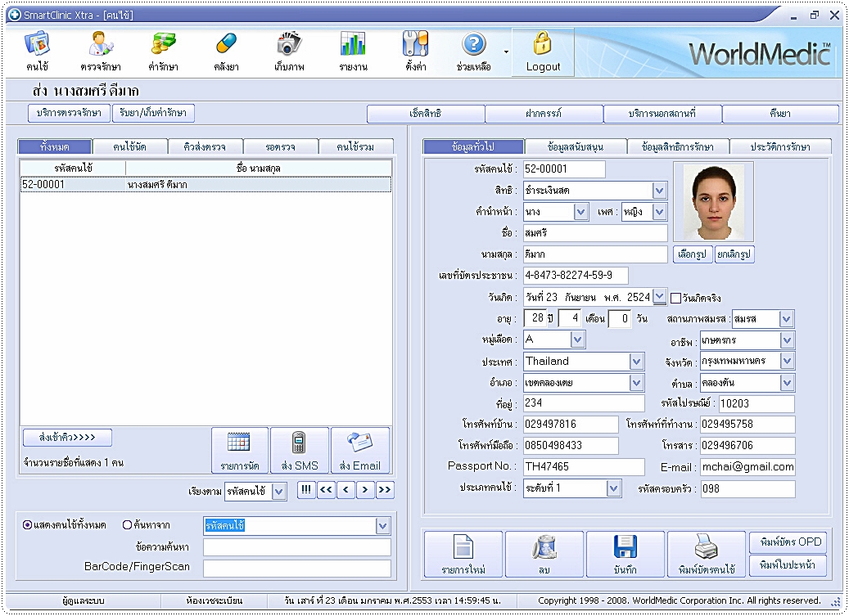Click the patient photo thumbnail
Viewport: 849px width, 616px height.
pyautogui.click(x=714, y=202)
